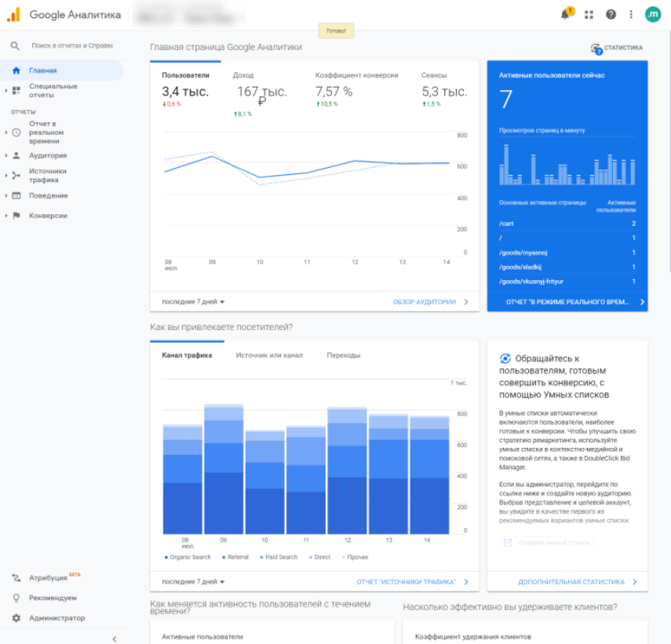The image size is (671, 644).
Task: Click the Главная home icon
Action: tap(16, 71)
